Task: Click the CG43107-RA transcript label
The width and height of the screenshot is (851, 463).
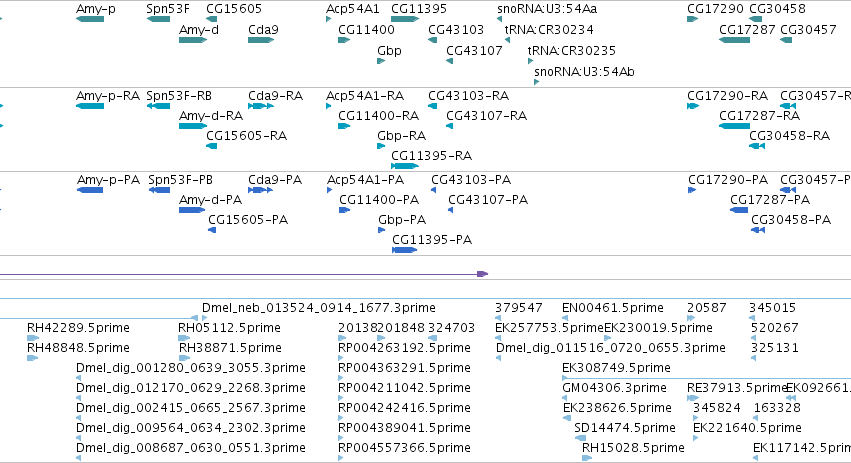Action: click(x=487, y=116)
